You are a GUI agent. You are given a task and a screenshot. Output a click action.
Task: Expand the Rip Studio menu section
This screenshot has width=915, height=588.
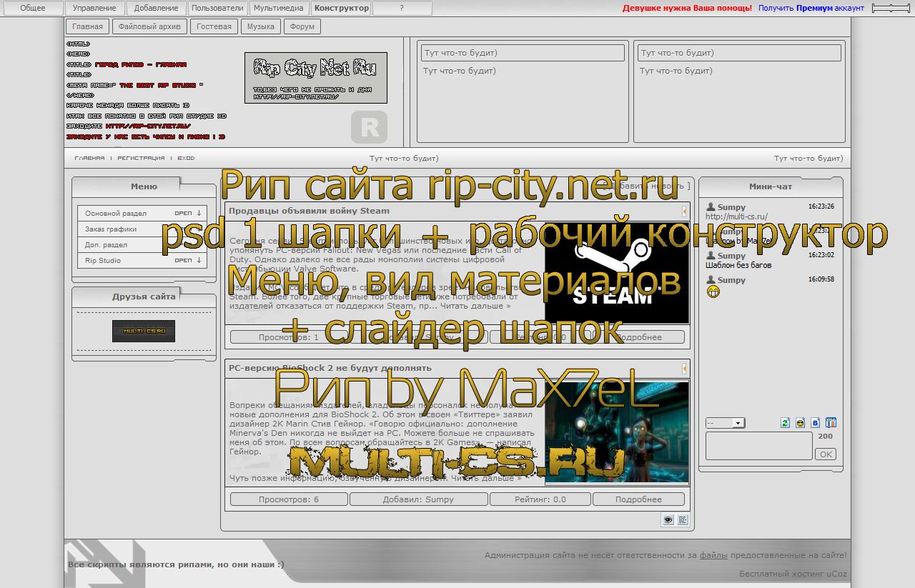click(x=142, y=261)
